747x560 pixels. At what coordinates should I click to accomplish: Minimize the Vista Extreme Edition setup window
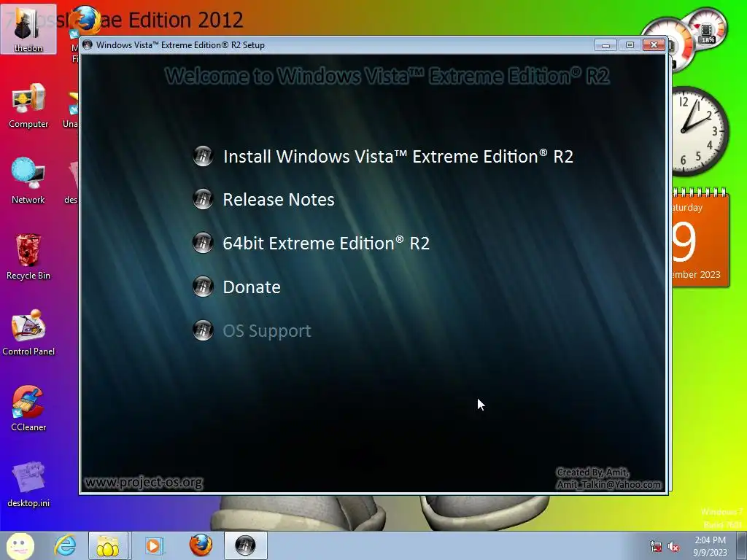605,45
